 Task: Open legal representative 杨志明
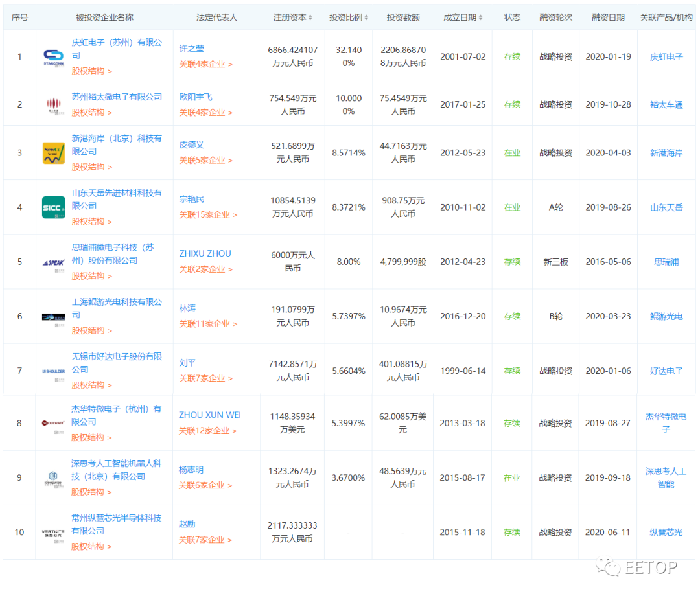tap(191, 470)
